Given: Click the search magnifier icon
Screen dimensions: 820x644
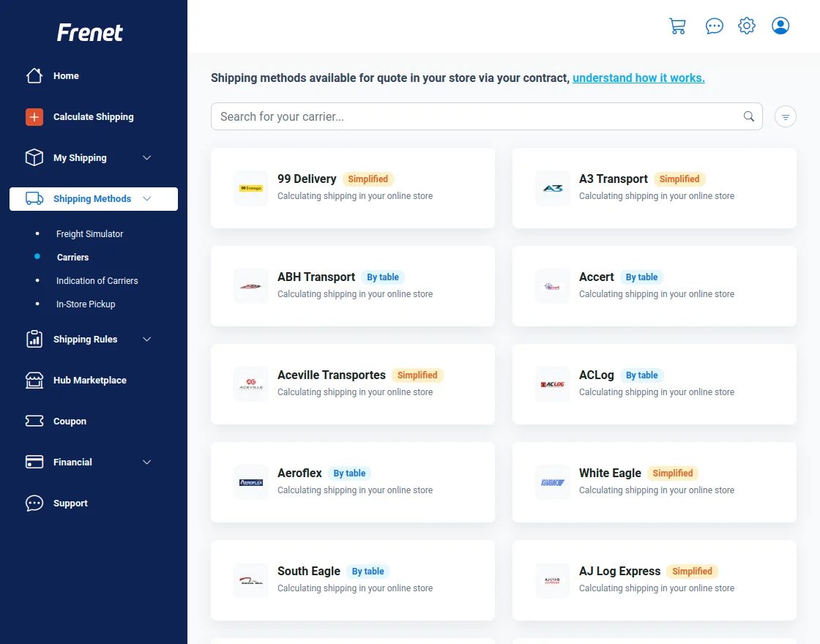Looking at the screenshot, I should pos(749,116).
